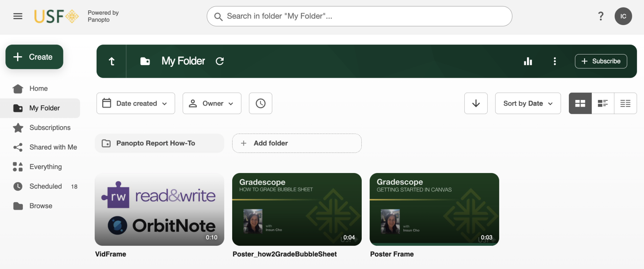Open the help question mark
The width and height of the screenshot is (644, 269).
(x=601, y=16)
